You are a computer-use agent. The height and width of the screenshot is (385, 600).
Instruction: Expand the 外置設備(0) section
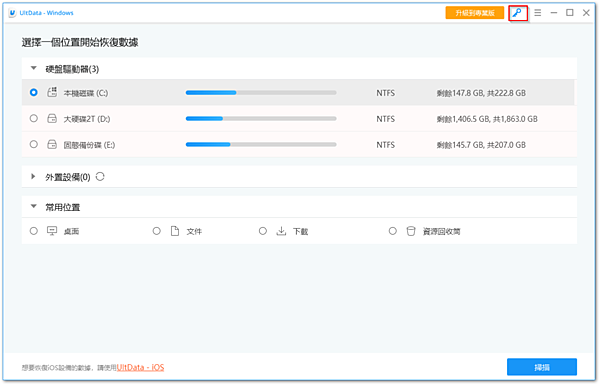[x=33, y=176]
